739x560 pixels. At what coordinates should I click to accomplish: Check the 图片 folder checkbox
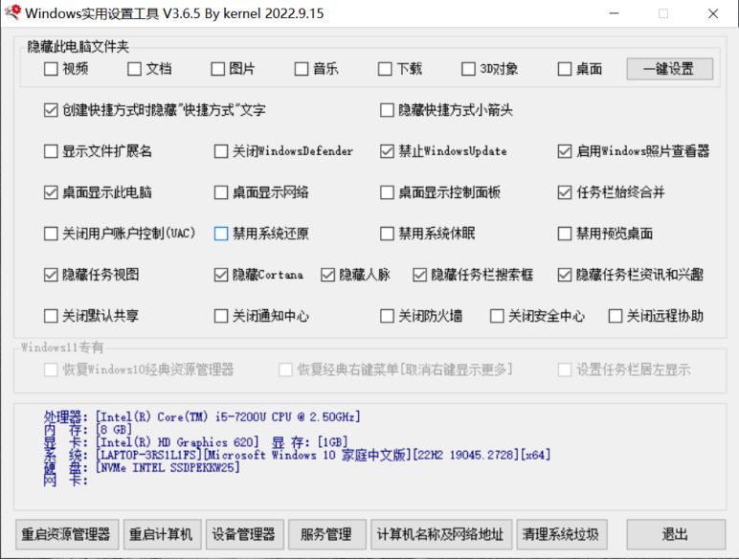[x=217, y=69]
